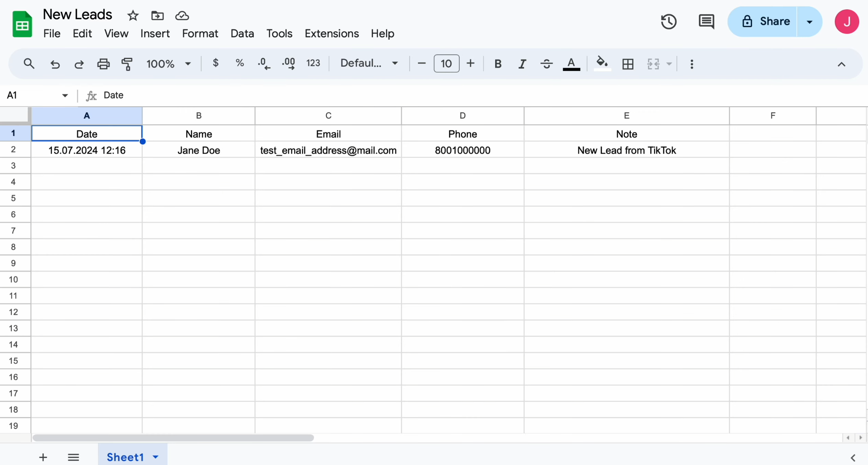The image size is (868, 465).
Task: Check cloud save status icon
Action: (x=182, y=16)
